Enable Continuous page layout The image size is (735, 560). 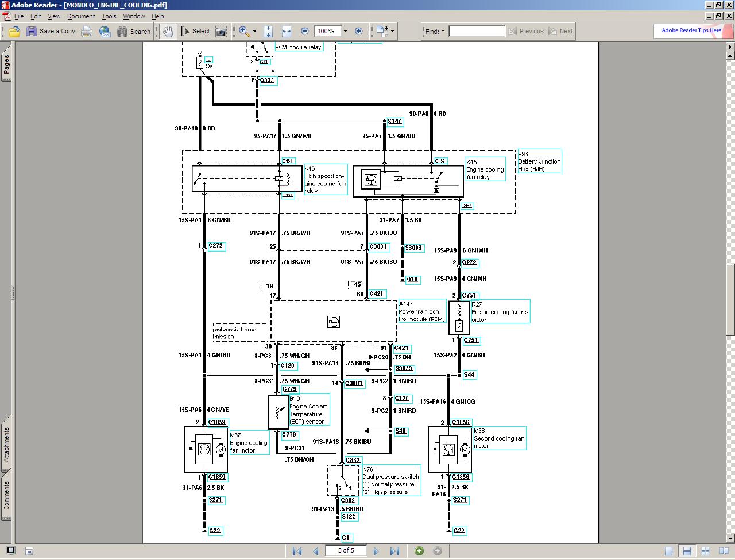click(x=687, y=551)
